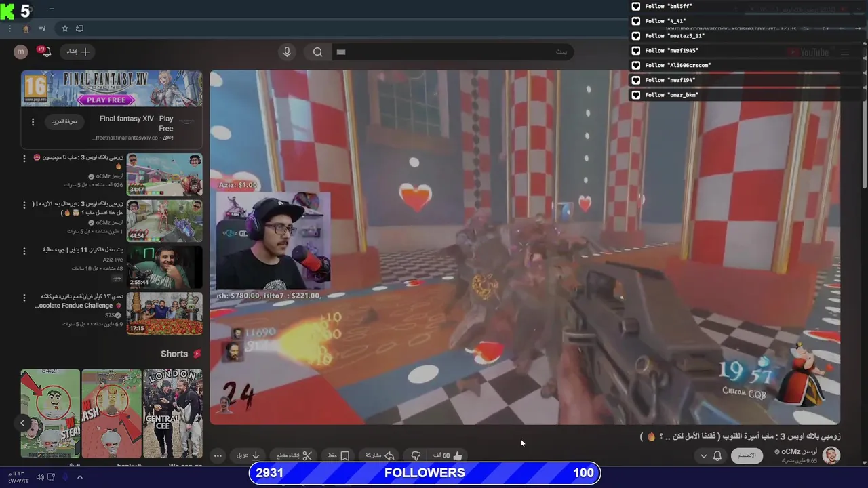Open the YouTube hamburger guide menu

coord(845,52)
